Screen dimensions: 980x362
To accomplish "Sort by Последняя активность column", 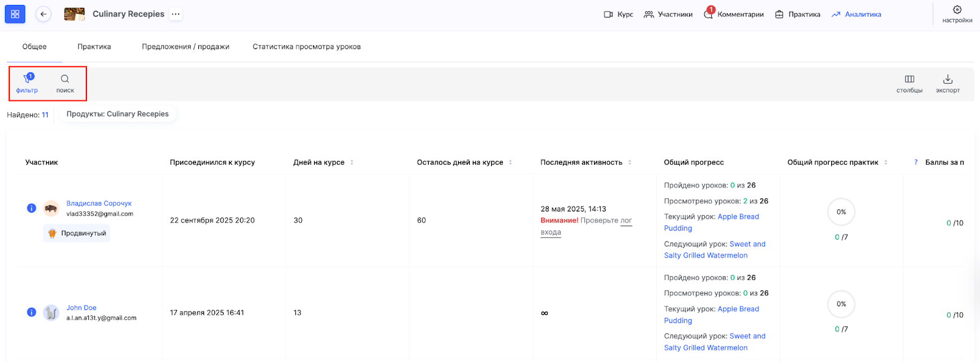I will [630, 162].
